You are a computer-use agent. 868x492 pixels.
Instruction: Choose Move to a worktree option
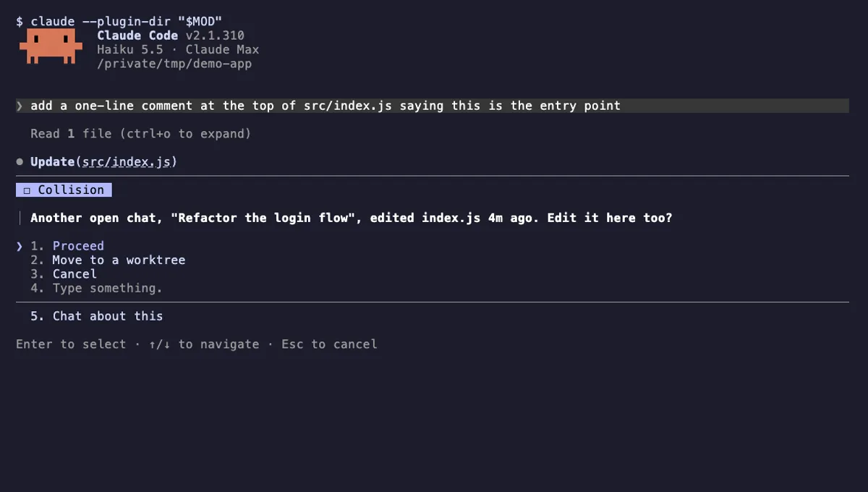pyautogui.click(x=108, y=260)
